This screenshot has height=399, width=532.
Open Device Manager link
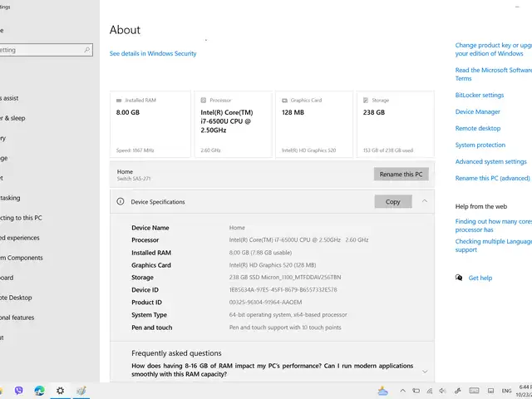(x=478, y=111)
